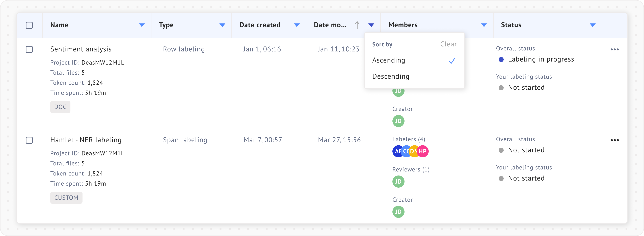Toggle the select-all checkbox in header

pyautogui.click(x=29, y=25)
